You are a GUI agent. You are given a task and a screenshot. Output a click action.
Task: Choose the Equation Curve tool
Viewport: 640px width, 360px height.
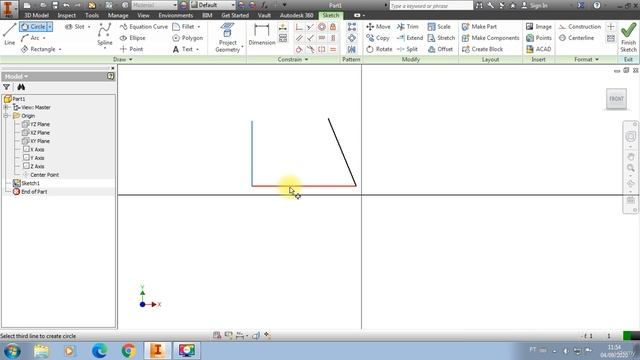pos(144,27)
